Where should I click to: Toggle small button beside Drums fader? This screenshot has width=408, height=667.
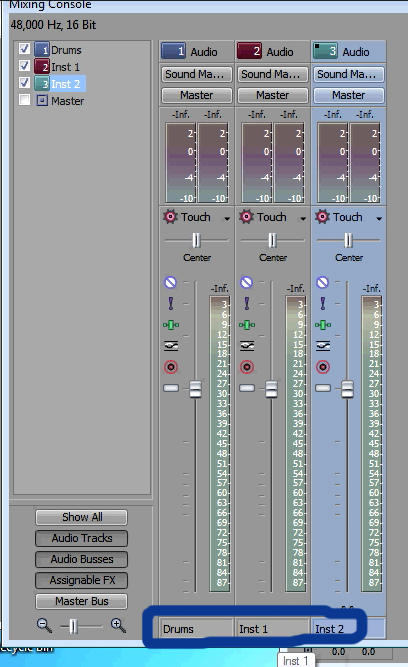click(171, 388)
